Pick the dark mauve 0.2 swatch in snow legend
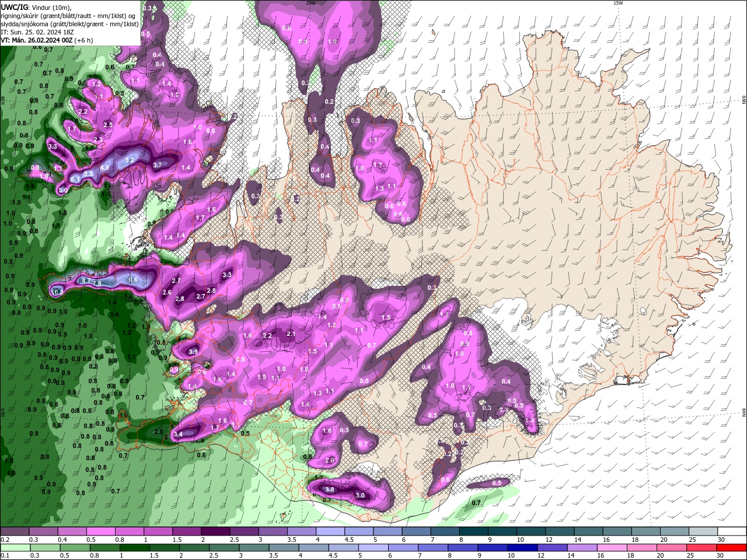 tap(15, 531)
